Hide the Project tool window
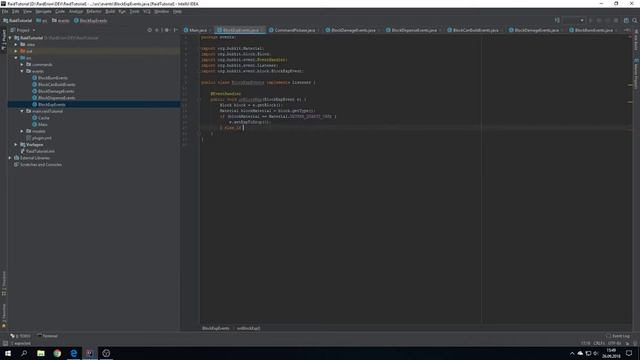 [176, 30]
